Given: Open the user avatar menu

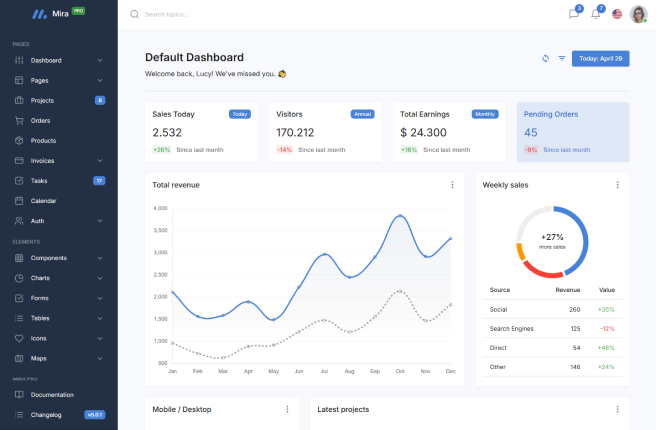Looking at the screenshot, I should click(x=638, y=14).
